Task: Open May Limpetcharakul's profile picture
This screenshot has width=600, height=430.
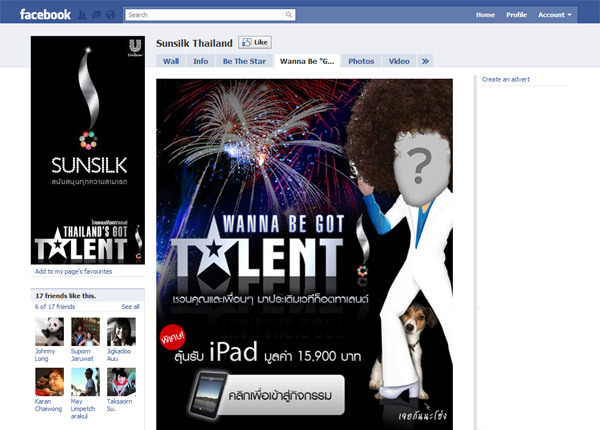Action: [x=85, y=382]
